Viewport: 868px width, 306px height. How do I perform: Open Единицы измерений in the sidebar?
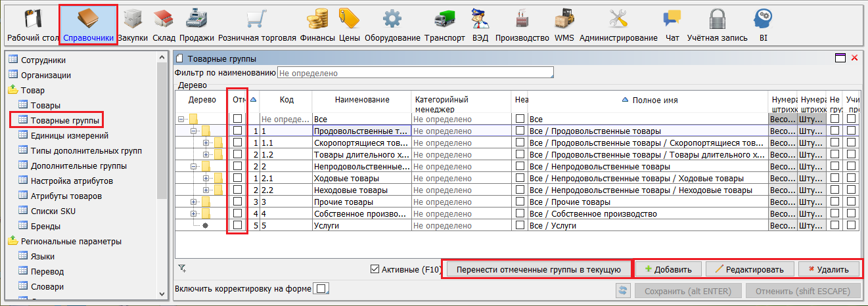[70, 135]
